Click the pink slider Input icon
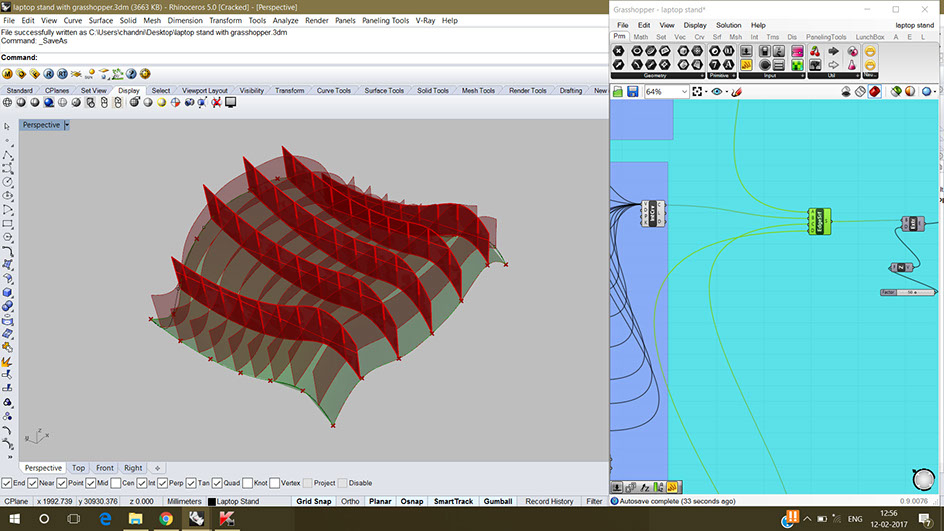 click(x=797, y=52)
